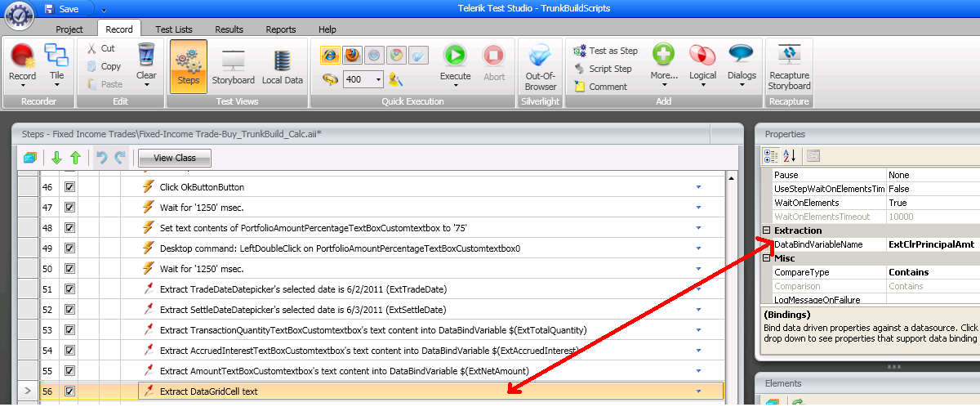Switch to Steps test view

(188, 65)
